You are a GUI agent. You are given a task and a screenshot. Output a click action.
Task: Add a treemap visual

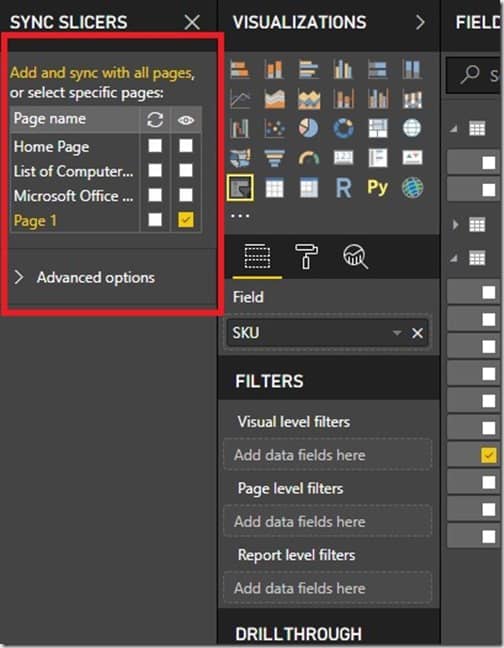point(377,129)
